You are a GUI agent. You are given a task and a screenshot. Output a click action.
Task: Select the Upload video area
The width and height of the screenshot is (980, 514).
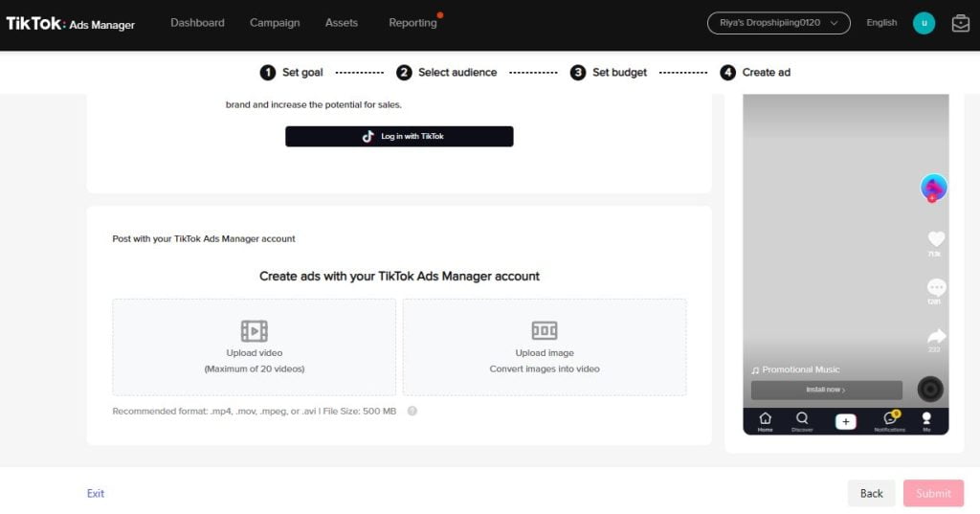pos(254,346)
